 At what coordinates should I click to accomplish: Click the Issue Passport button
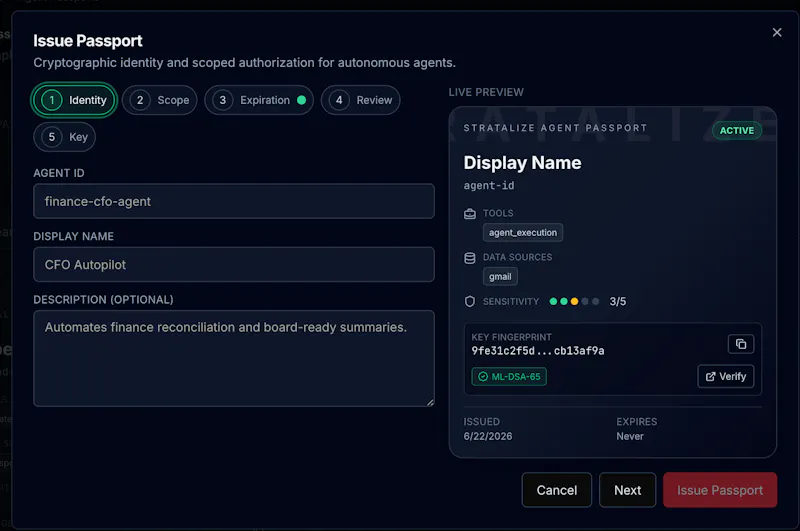(x=720, y=490)
